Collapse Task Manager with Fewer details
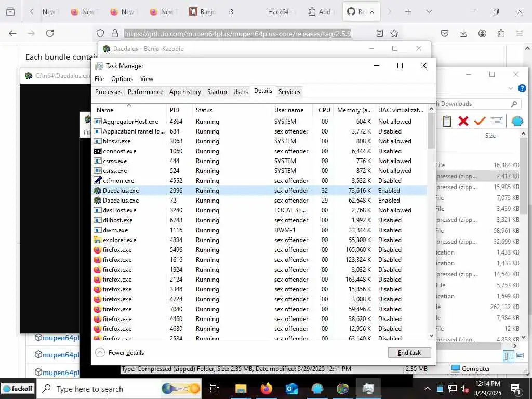The width and height of the screenshot is (532, 399). (x=120, y=353)
